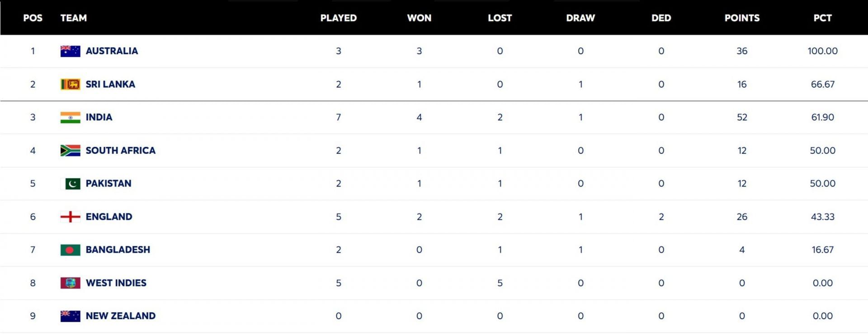Click the Bangladesh flag icon
The height and width of the screenshot is (334, 868).
click(x=70, y=250)
